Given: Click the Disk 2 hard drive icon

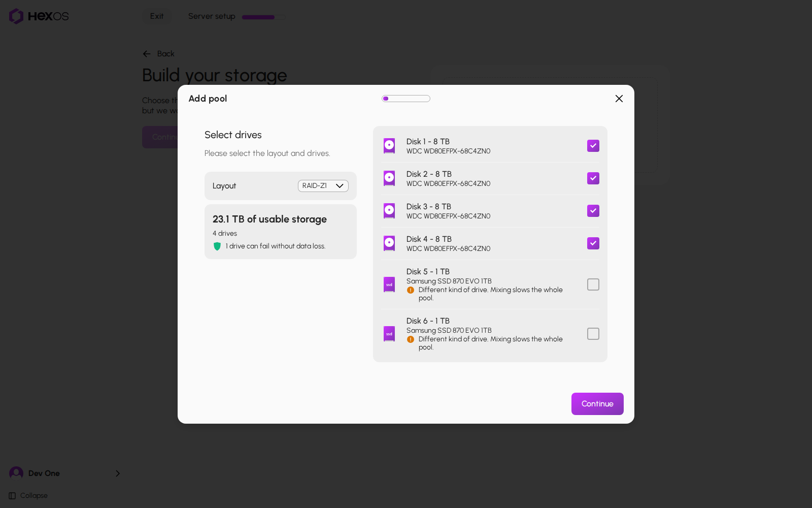Looking at the screenshot, I should pos(389,178).
